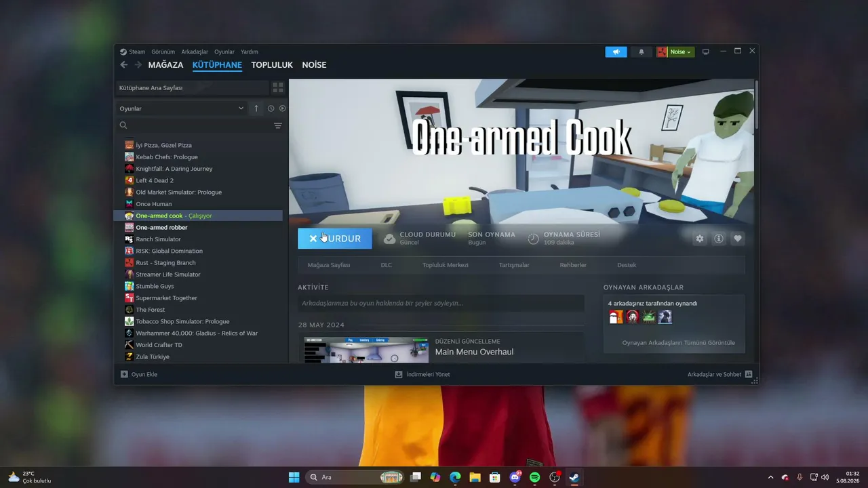Open the Görünüm menu

163,52
